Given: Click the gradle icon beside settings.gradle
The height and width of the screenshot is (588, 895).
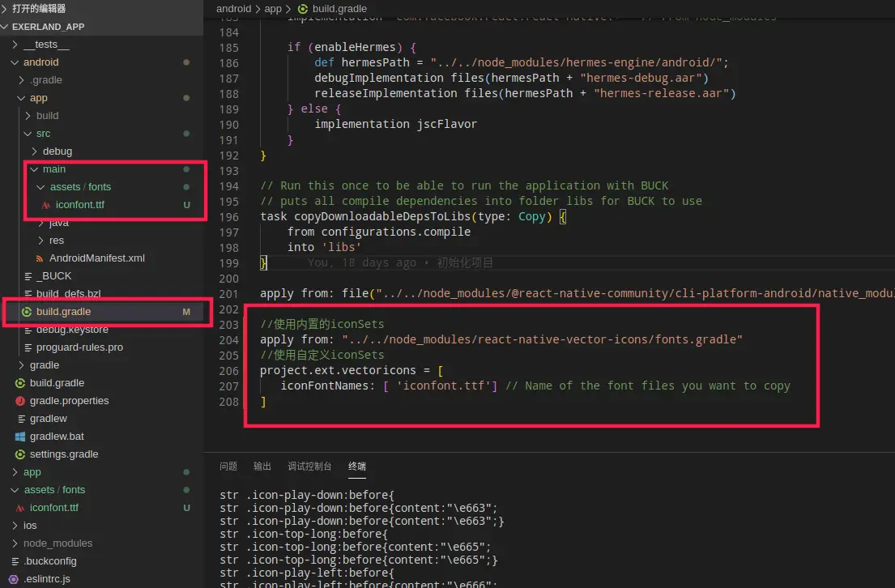Looking at the screenshot, I should 20,454.
